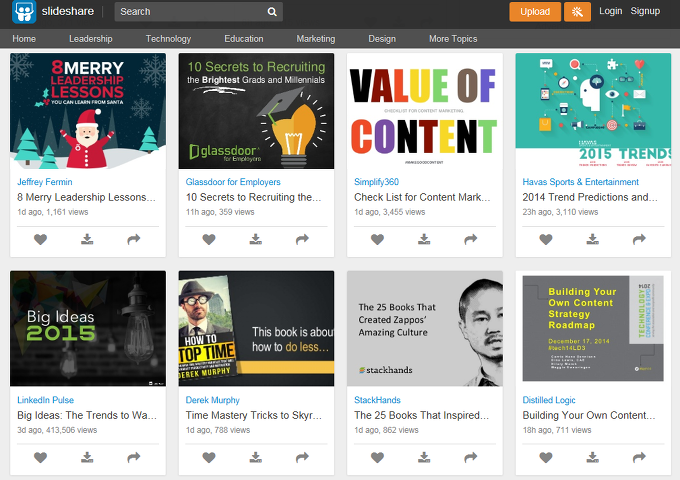Image resolution: width=680 pixels, height=480 pixels.
Task: Download the 2014 Trend Predictions slides
Action: click(x=593, y=239)
